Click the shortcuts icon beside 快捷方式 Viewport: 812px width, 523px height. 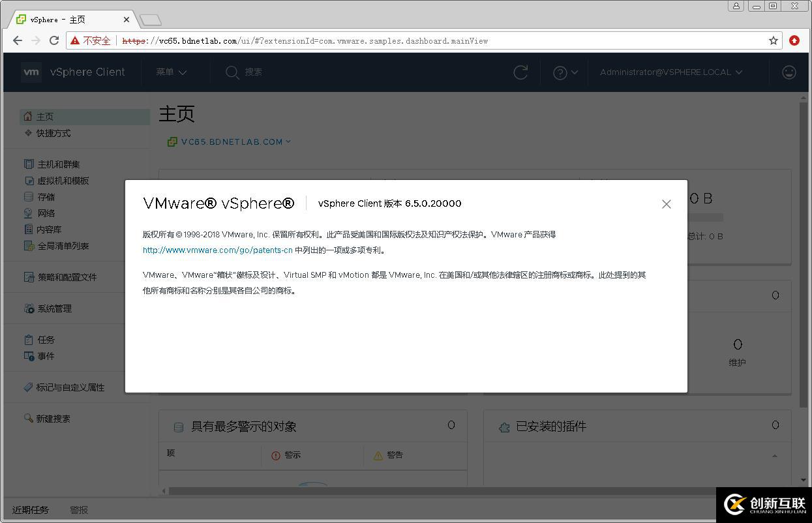coord(28,133)
